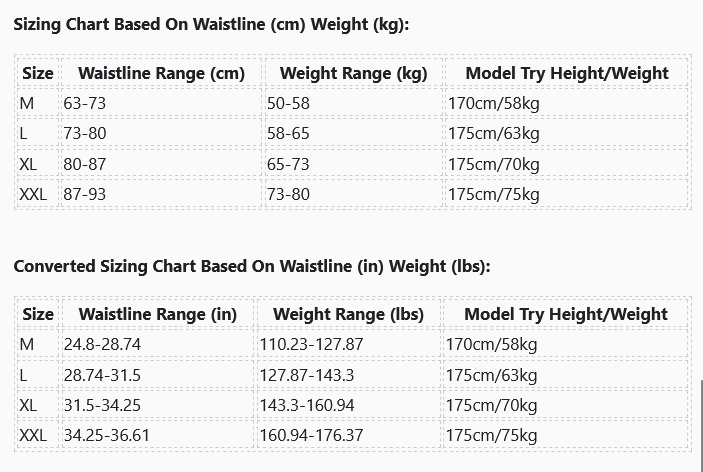
Task: Select the 73-80 waistline cell for size L
Action: [84, 133]
